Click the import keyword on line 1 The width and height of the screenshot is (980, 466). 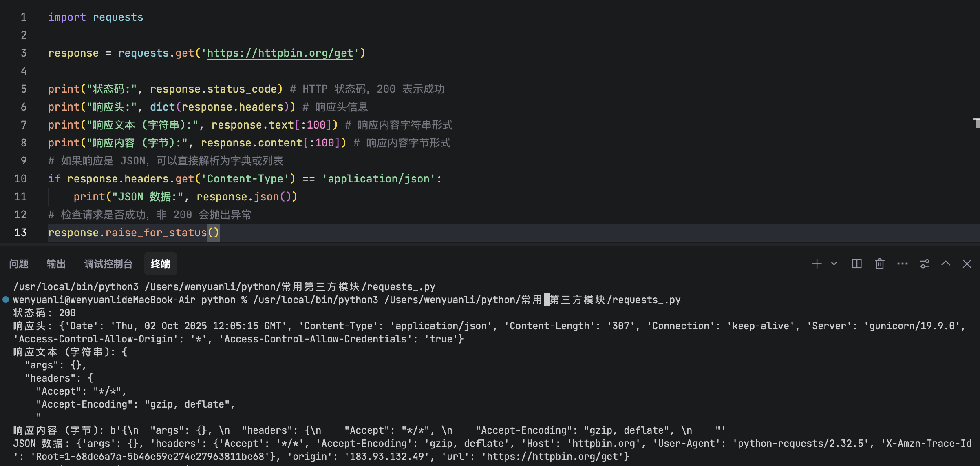coord(67,17)
